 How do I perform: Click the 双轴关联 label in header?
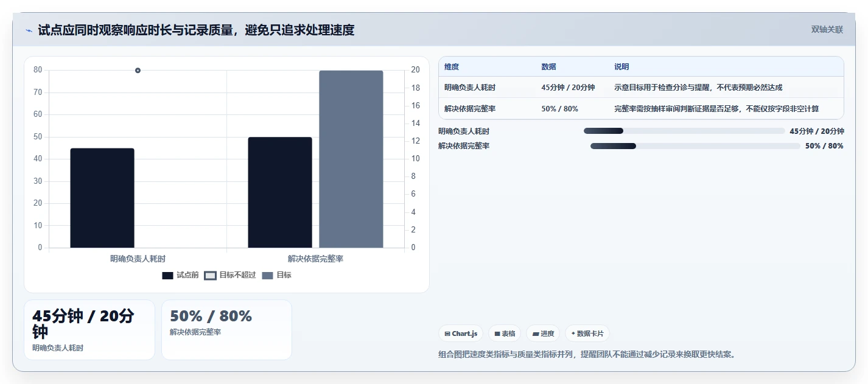(x=827, y=30)
